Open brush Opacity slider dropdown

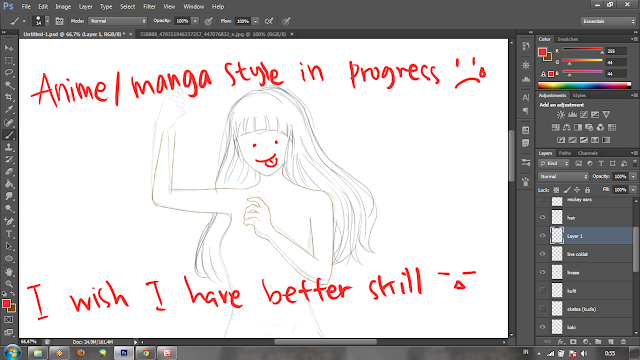[195, 21]
